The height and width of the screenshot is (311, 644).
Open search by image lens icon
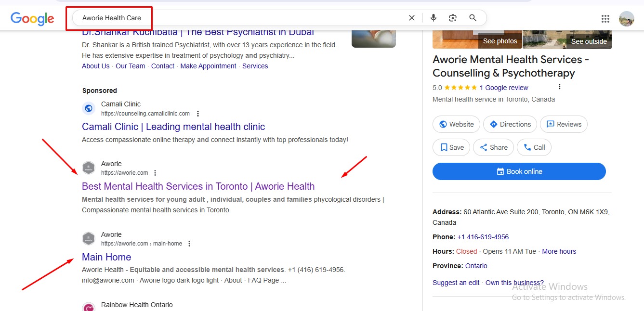tap(453, 18)
